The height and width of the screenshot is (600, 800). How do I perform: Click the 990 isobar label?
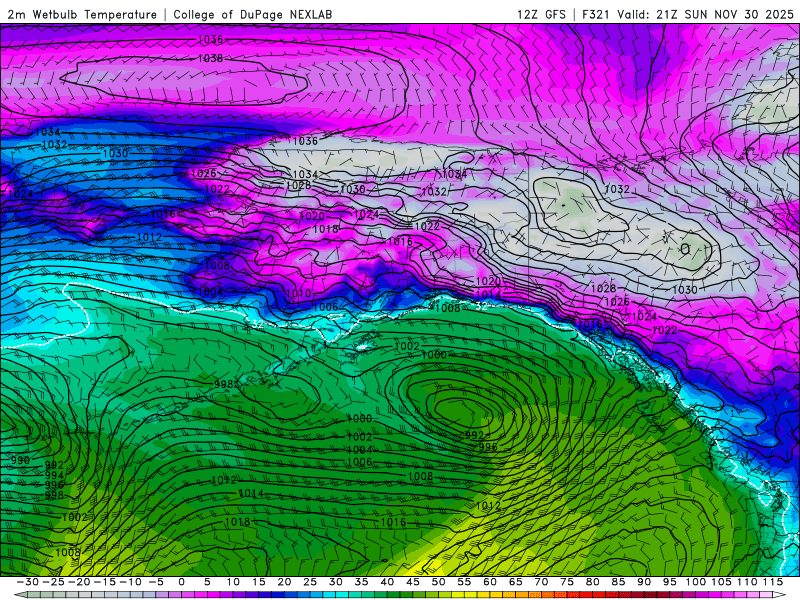(x=20, y=460)
